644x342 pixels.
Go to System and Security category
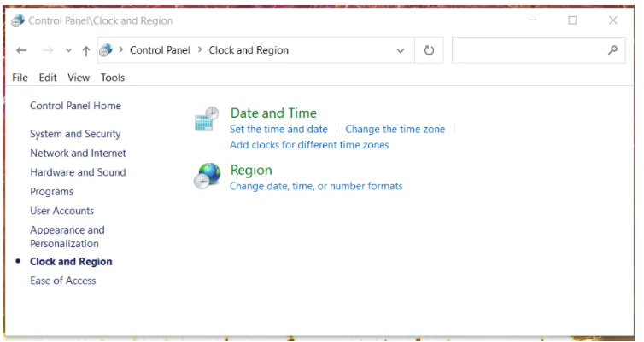point(75,134)
